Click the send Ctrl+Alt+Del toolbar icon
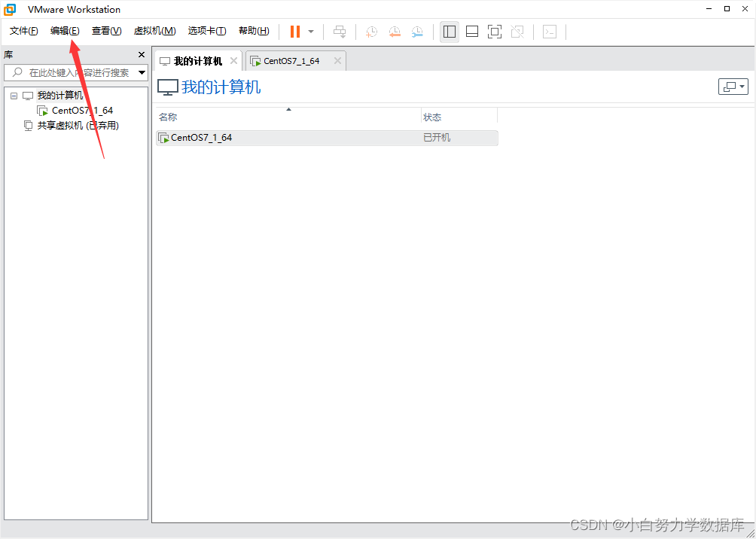The width and height of the screenshot is (756, 539). pos(340,32)
